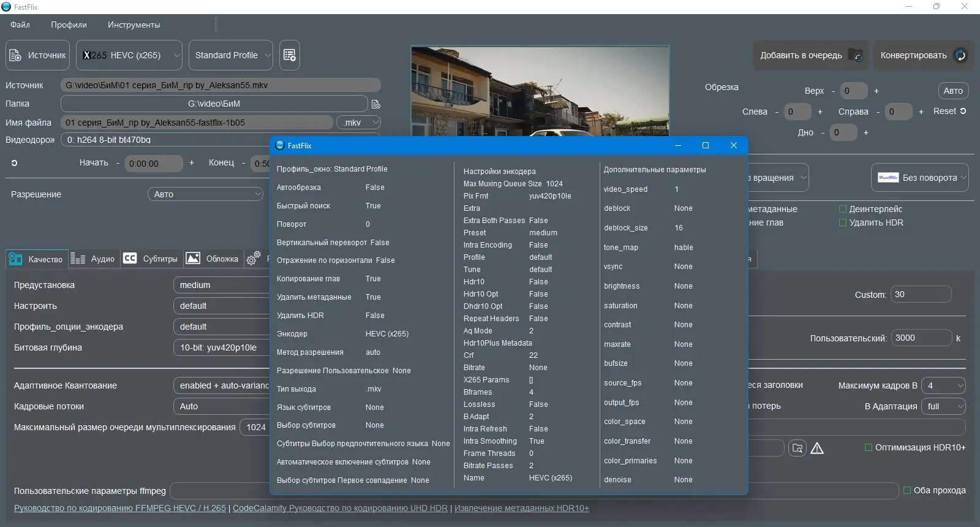Viewport: 980px width, 527px height.
Task: Expand the HEVC (x265) encoder dropdown
Action: pyautogui.click(x=129, y=55)
